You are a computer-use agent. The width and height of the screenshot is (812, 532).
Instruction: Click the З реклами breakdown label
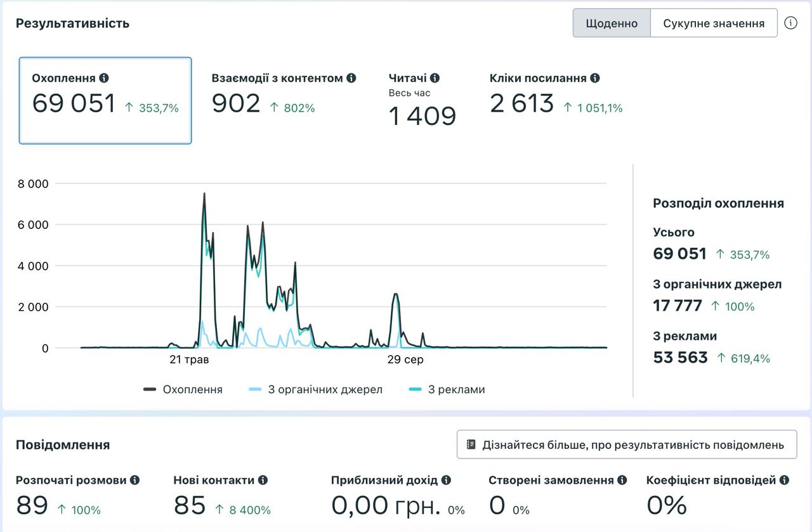click(x=685, y=336)
